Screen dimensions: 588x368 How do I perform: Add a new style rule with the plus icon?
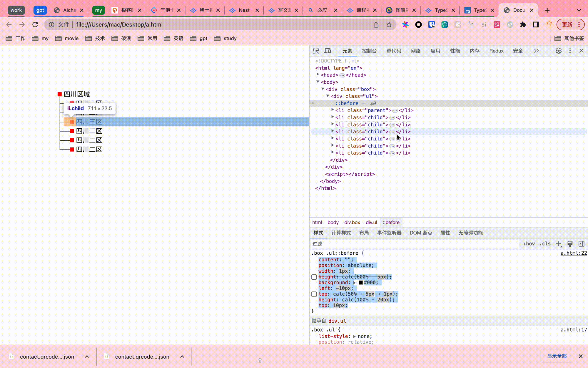[x=559, y=244]
